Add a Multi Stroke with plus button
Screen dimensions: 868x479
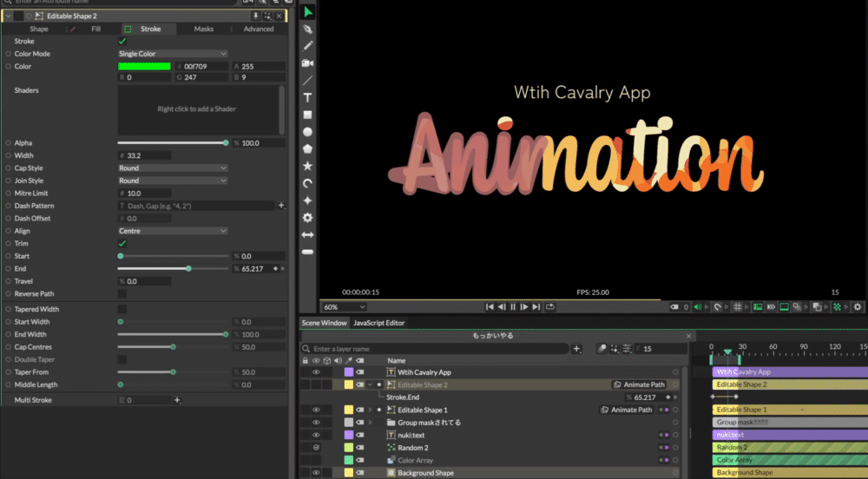(177, 400)
